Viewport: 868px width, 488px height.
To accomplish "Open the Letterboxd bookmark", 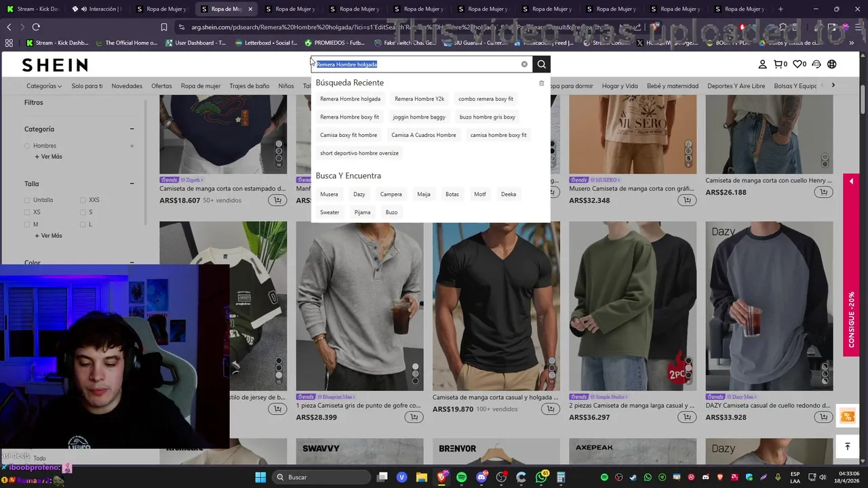I will [x=267, y=43].
